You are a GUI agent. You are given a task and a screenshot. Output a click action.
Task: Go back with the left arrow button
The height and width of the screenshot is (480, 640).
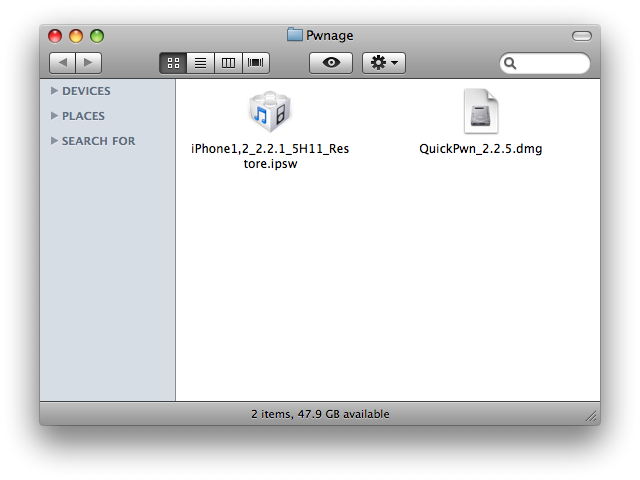pyautogui.click(x=62, y=63)
